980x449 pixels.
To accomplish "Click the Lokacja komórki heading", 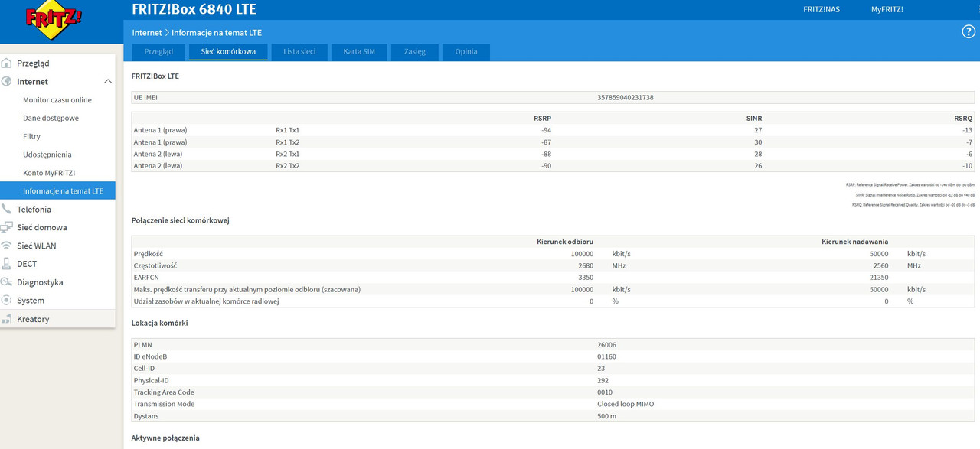I will click(x=159, y=324).
